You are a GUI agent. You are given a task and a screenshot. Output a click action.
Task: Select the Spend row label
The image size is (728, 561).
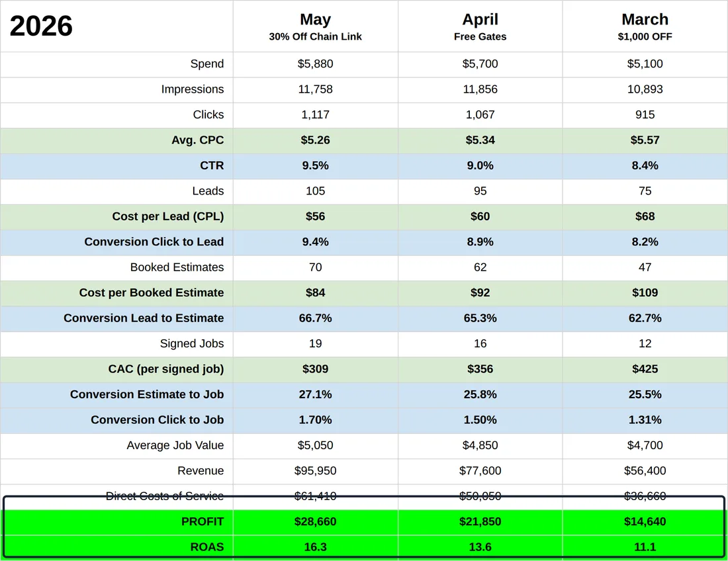click(207, 64)
